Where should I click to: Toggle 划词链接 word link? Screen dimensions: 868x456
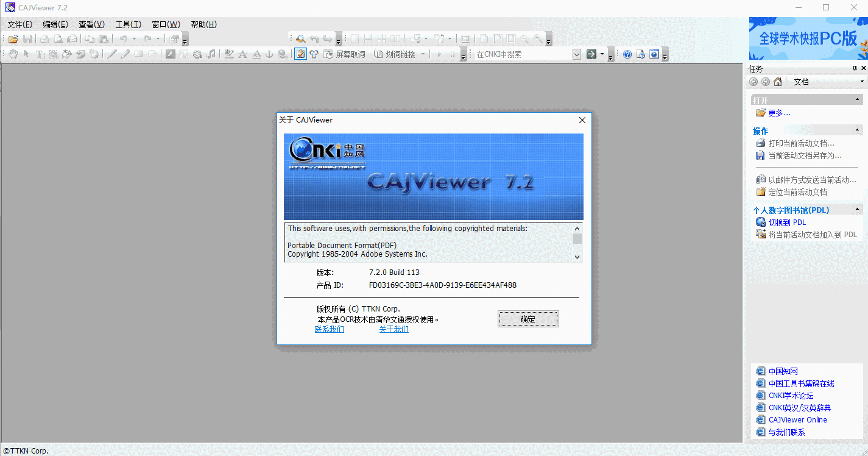pos(395,54)
